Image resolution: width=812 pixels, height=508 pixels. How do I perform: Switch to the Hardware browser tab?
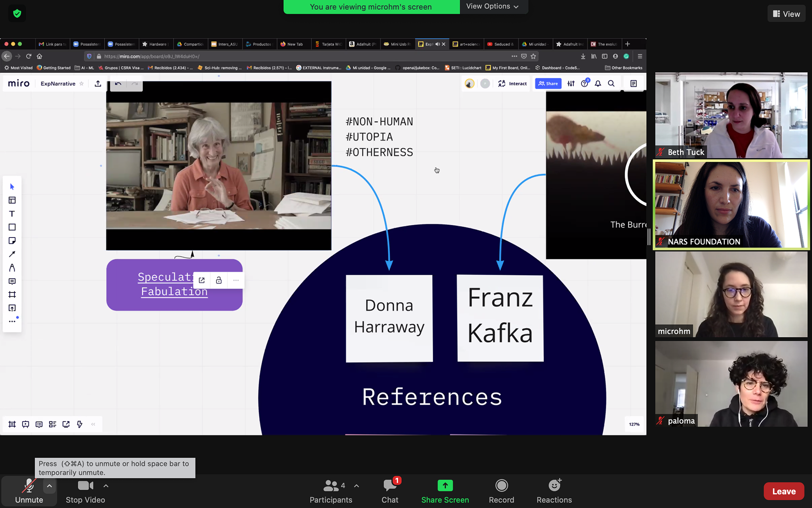[156, 44]
